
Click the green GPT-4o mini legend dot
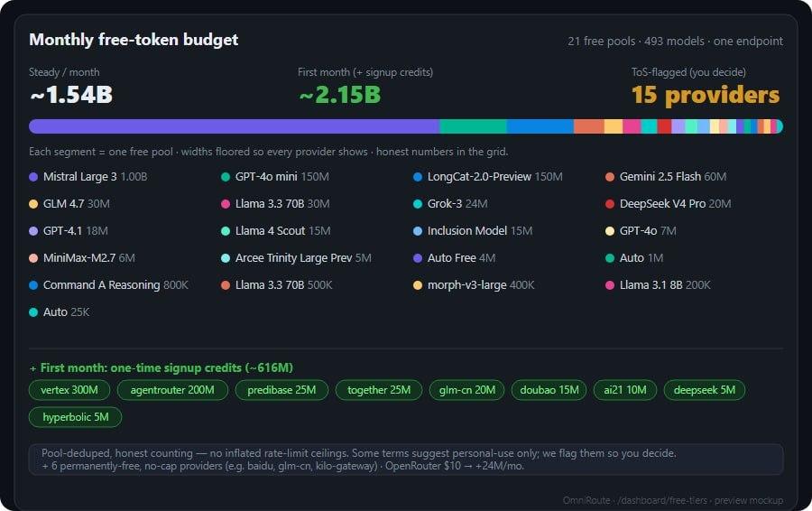tap(226, 177)
